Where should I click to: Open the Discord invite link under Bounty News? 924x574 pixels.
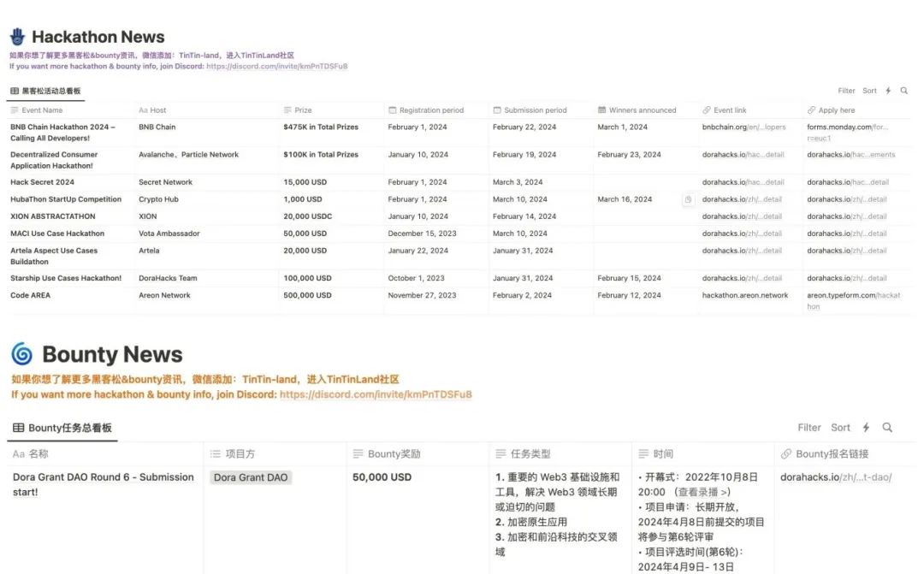(x=376, y=394)
